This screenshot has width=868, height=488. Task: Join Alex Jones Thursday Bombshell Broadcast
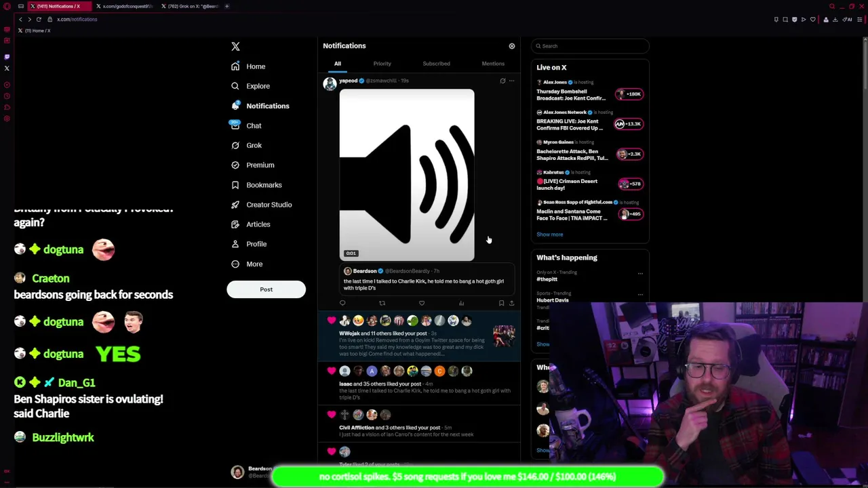pos(590,91)
